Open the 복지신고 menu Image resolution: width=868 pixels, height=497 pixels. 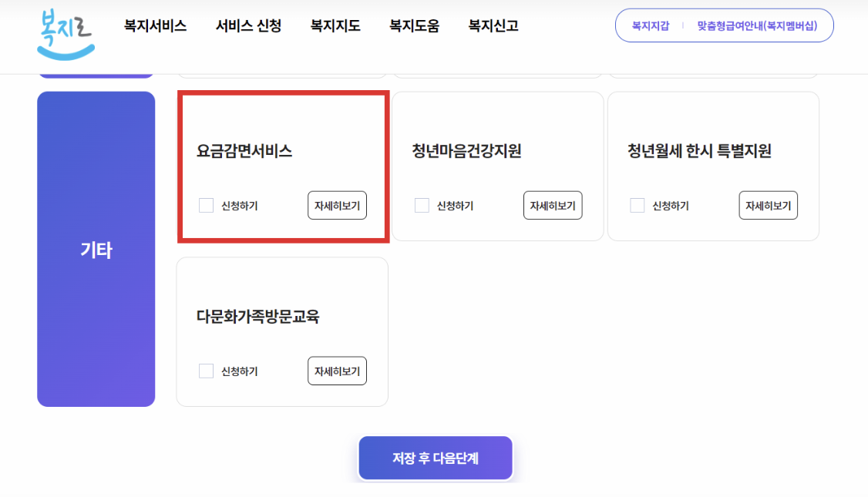click(491, 25)
